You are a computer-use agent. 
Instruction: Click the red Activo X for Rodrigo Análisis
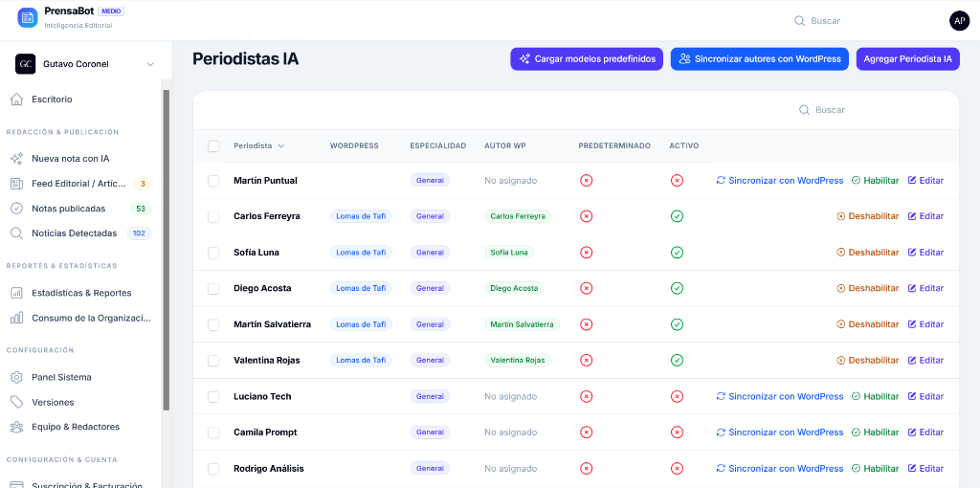(677, 468)
